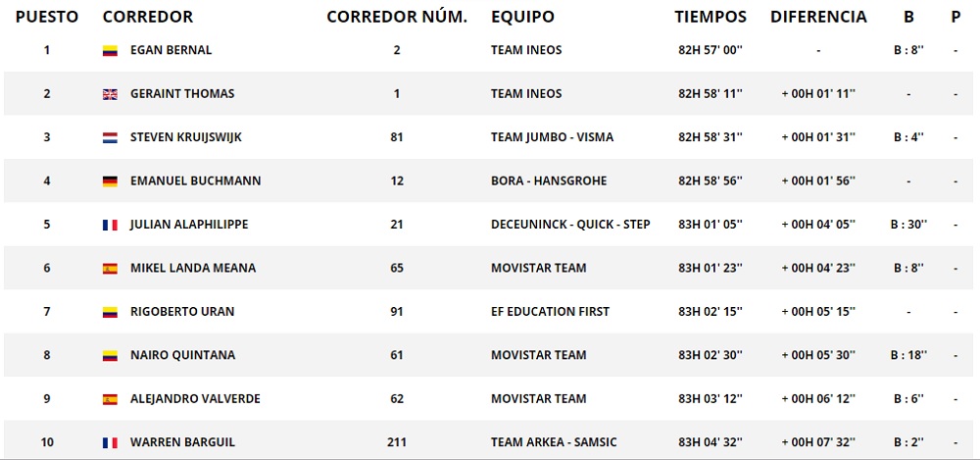Click the CORREDOR column header
This screenshot has height=460, width=980.
[147, 17]
